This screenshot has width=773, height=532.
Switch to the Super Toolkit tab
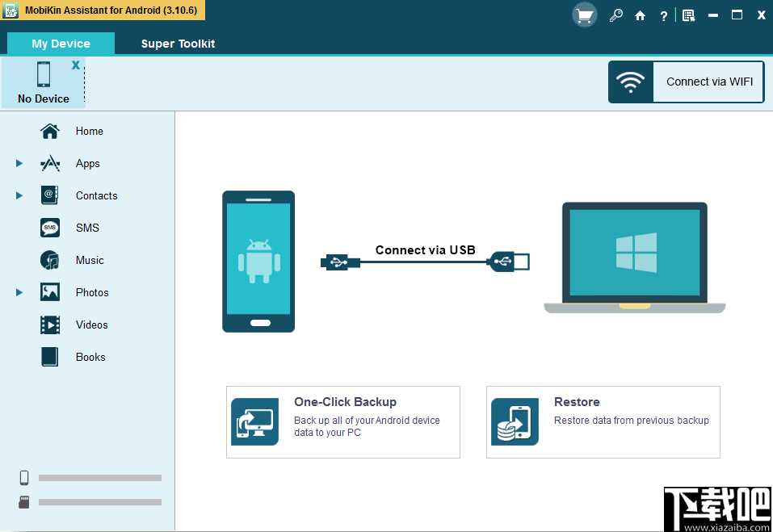click(178, 44)
